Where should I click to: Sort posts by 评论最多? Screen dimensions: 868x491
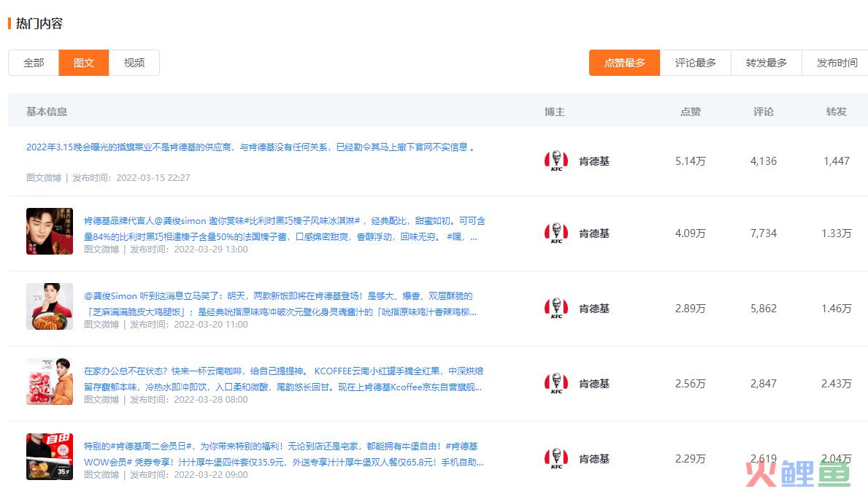coord(695,63)
